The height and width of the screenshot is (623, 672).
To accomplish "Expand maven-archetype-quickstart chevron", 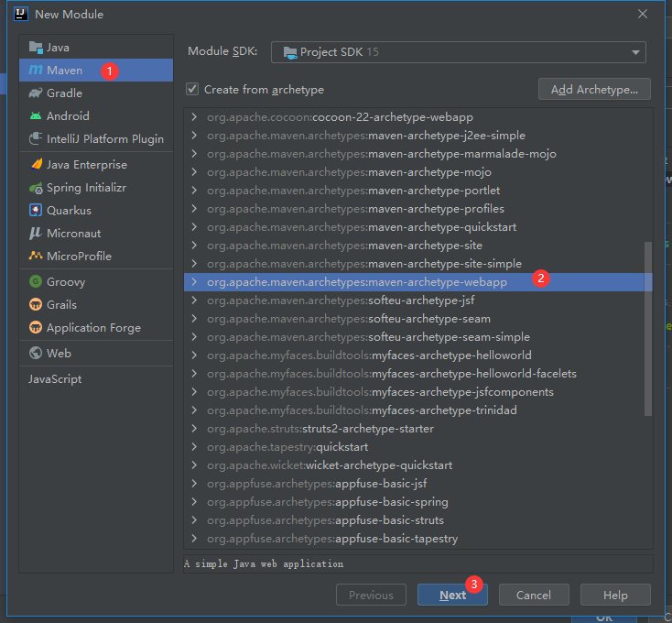I will click(x=194, y=227).
